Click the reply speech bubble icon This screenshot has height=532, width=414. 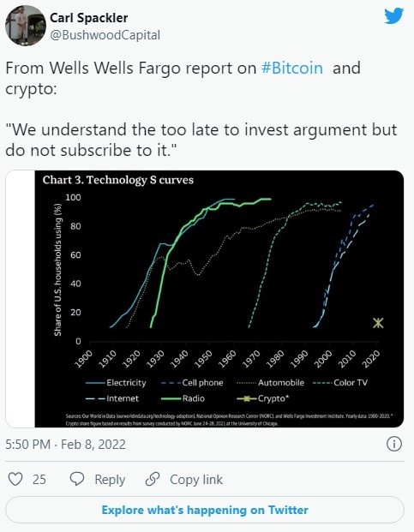[77, 479]
